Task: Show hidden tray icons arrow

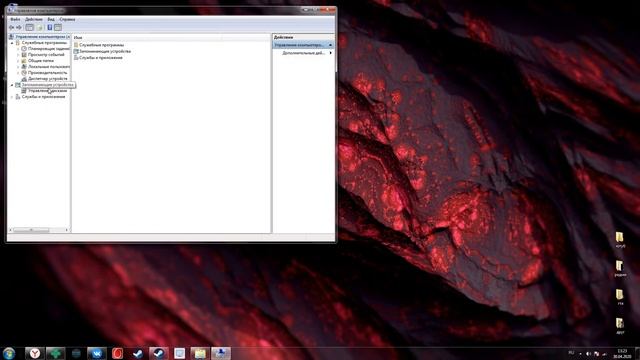Action: click(x=580, y=353)
